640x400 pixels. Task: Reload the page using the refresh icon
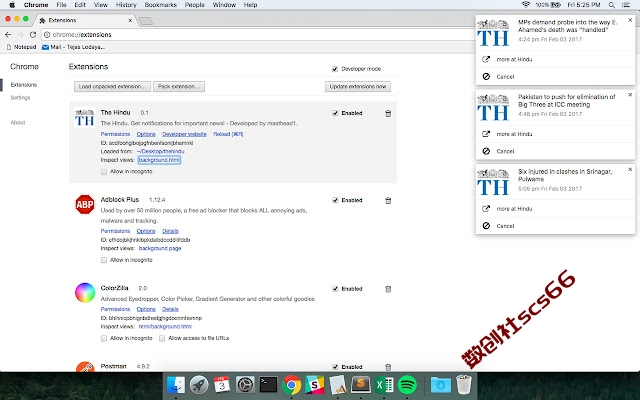point(33,35)
